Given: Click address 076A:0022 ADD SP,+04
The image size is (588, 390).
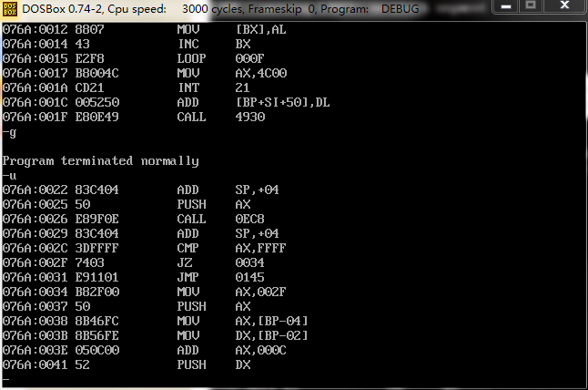Looking at the screenshot, I should click(x=140, y=190).
